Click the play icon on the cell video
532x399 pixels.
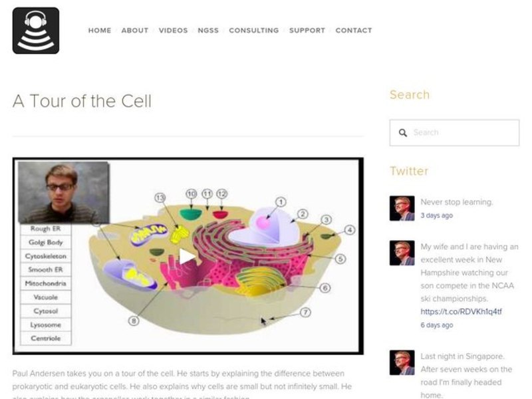point(188,255)
